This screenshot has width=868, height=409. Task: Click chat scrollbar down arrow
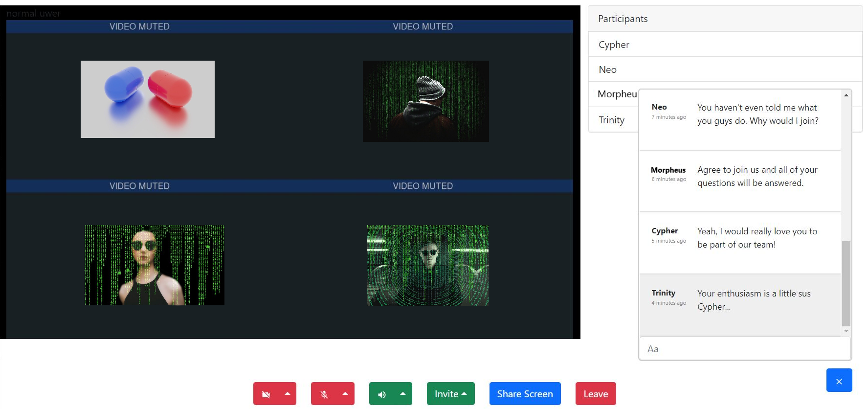(846, 331)
